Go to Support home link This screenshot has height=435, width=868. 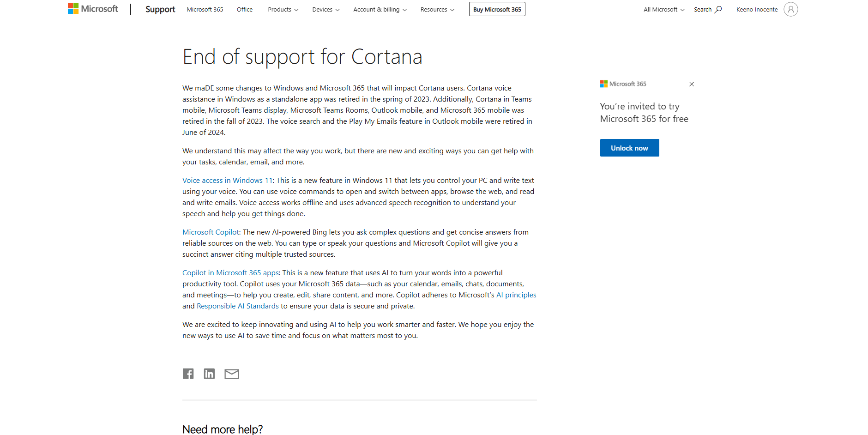160,9
